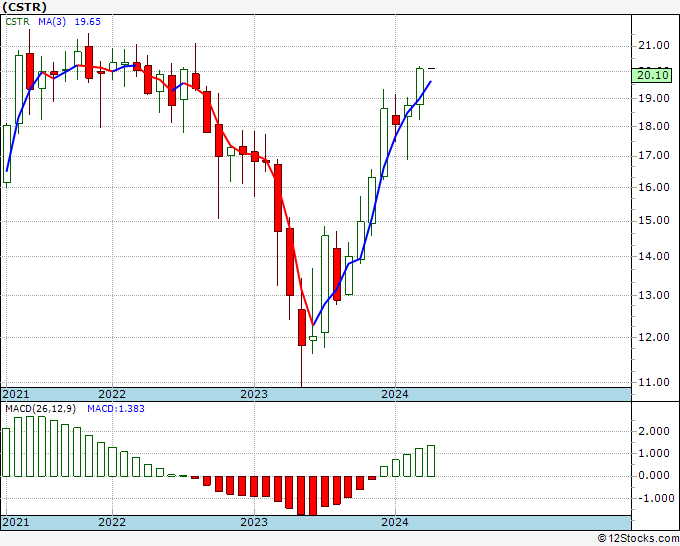Click the 14.00 price axis label
The height and width of the screenshot is (546, 680).
click(x=653, y=256)
